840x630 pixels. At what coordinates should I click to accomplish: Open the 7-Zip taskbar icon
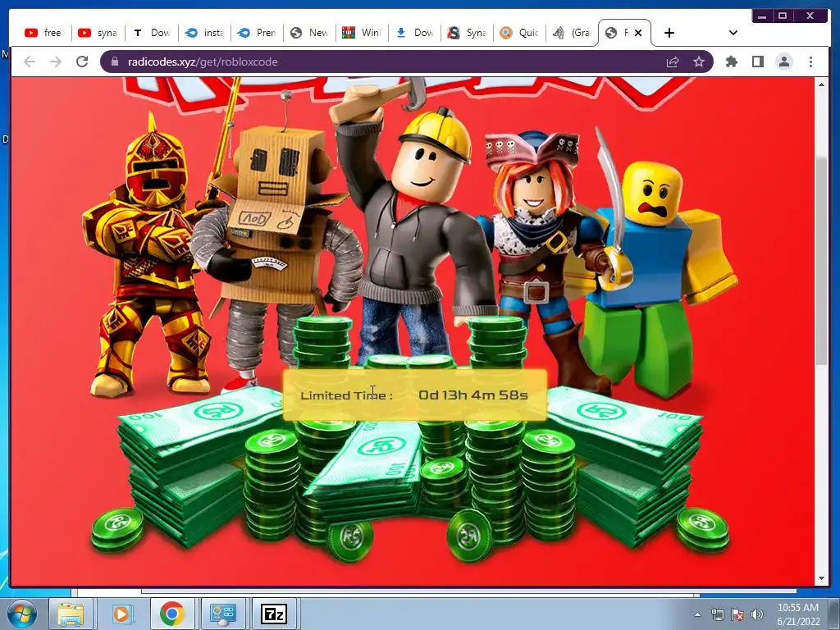pos(273,614)
